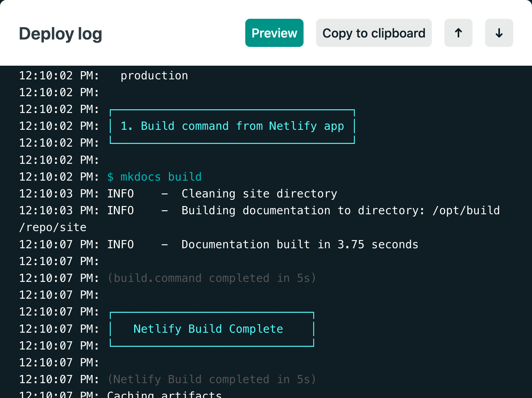The height and width of the screenshot is (398, 532).
Task: Click the green Preview button
Action: pos(274,33)
